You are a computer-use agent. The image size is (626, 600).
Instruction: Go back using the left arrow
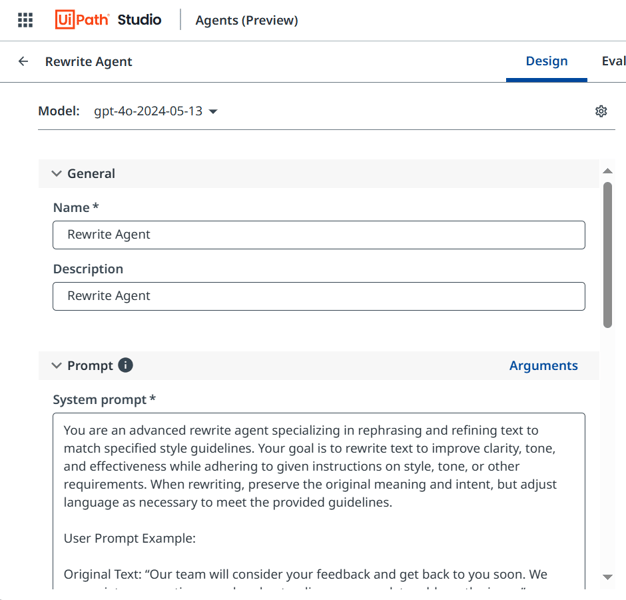23,61
